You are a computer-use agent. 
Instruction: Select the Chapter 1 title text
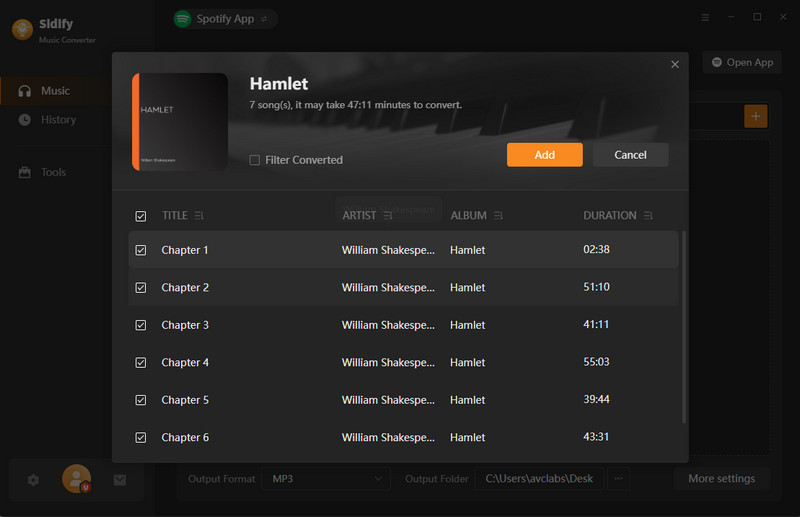[x=185, y=250]
